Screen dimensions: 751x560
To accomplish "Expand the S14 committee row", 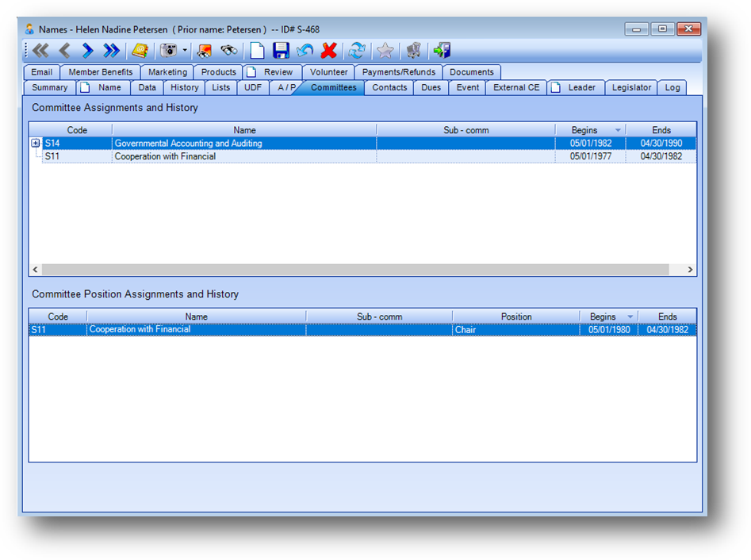I will click(x=36, y=143).
